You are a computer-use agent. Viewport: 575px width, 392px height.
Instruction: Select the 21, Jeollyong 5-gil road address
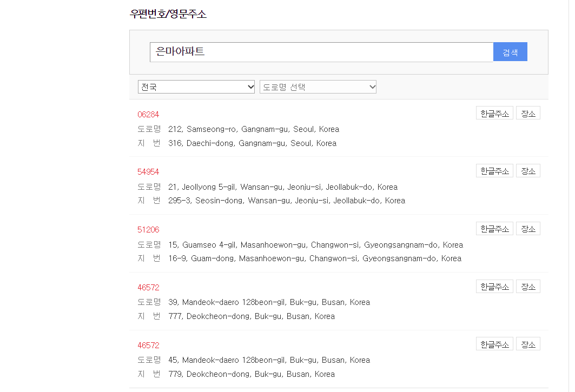pos(283,187)
